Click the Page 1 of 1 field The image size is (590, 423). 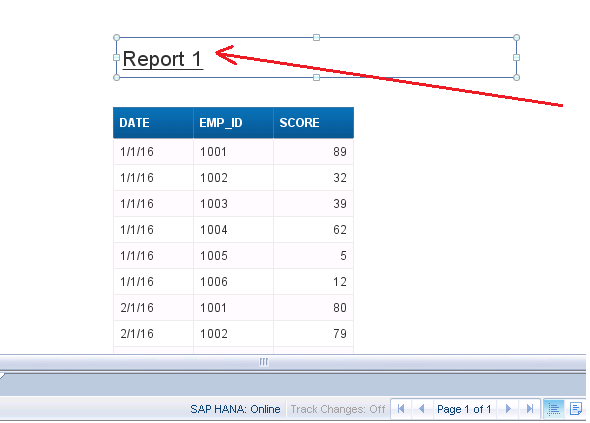coord(464,409)
